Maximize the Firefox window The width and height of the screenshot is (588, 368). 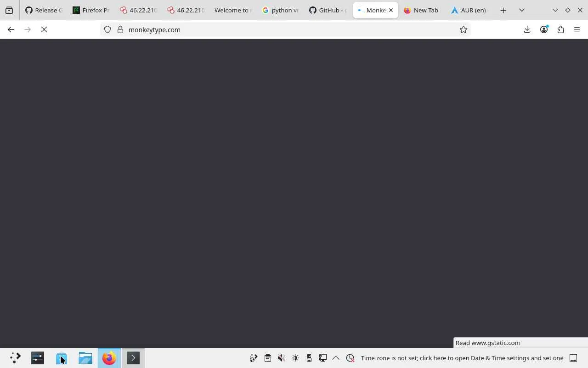point(568,10)
